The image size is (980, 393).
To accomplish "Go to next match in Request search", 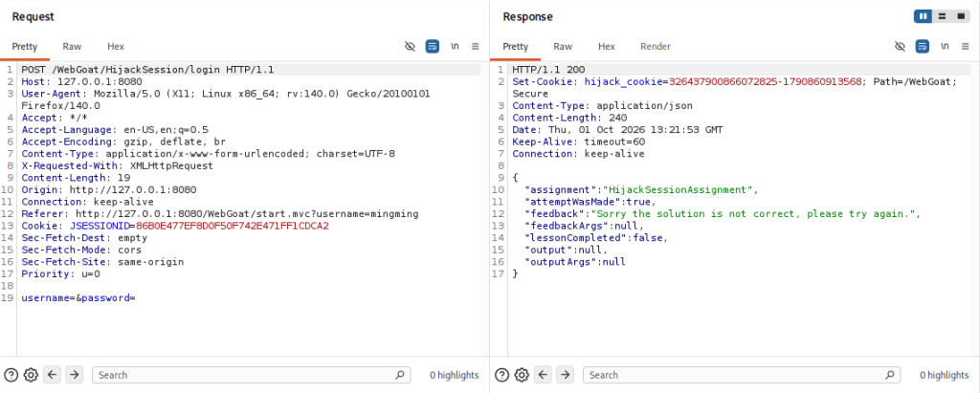I will pos(74,375).
